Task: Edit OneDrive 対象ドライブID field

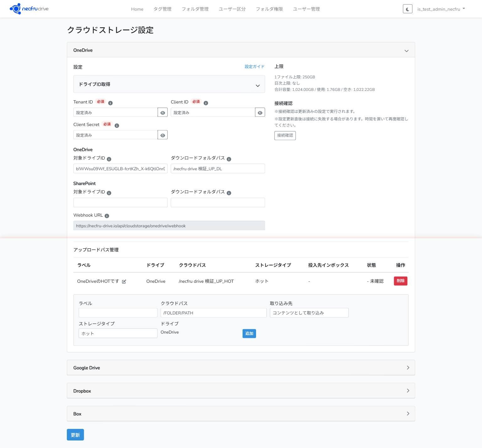Action: click(120, 169)
